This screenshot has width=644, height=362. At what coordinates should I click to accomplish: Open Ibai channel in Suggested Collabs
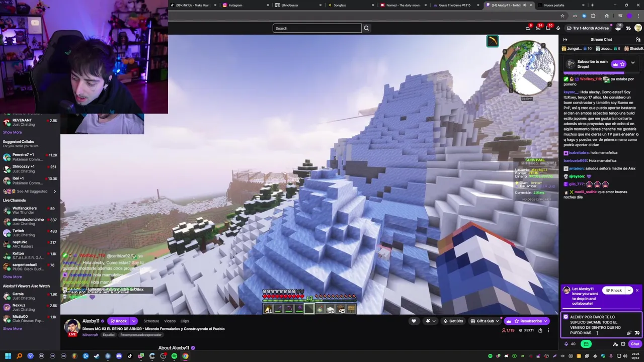[30, 180]
